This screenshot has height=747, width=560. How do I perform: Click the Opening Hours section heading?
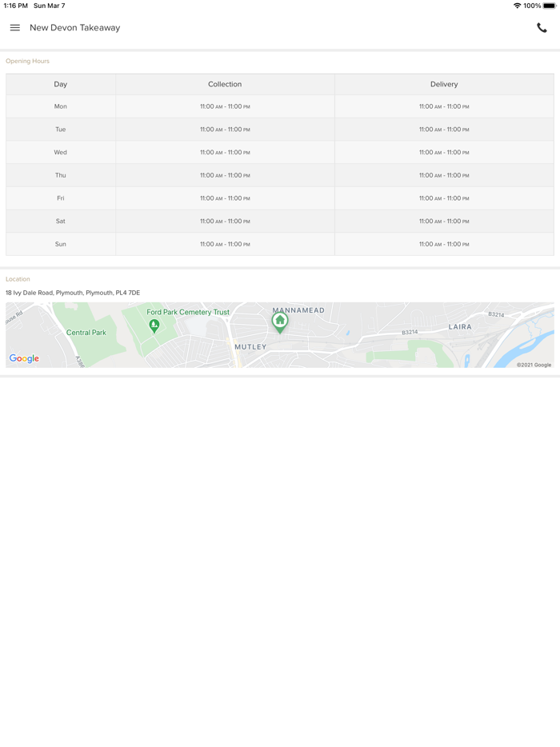[28, 61]
